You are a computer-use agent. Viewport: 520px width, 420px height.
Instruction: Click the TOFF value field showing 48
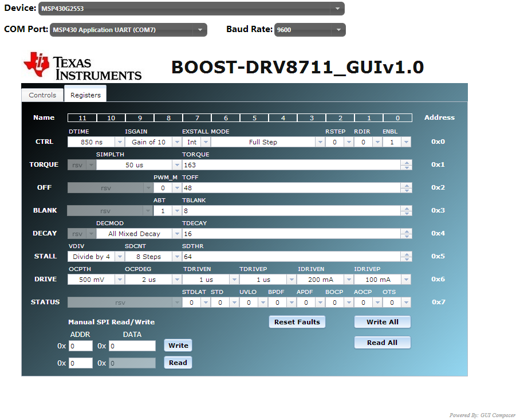(x=291, y=188)
